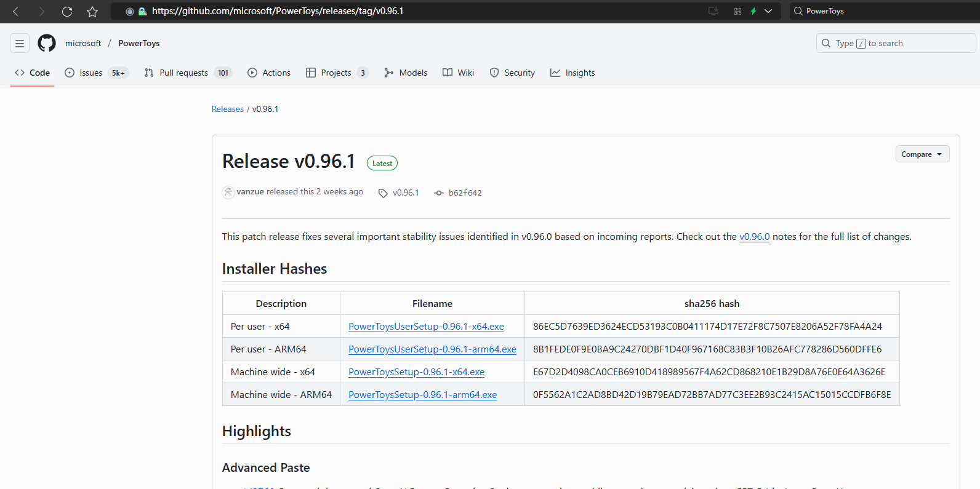Screen dimensions: 980x489
Task: Open the Actions tab
Action: pos(269,73)
